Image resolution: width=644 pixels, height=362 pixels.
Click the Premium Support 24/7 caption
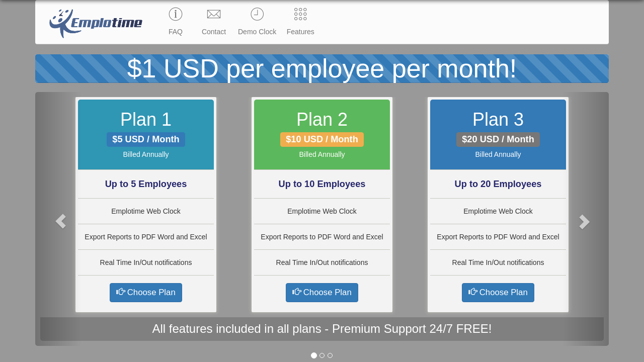pyautogui.click(x=322, y=329)
